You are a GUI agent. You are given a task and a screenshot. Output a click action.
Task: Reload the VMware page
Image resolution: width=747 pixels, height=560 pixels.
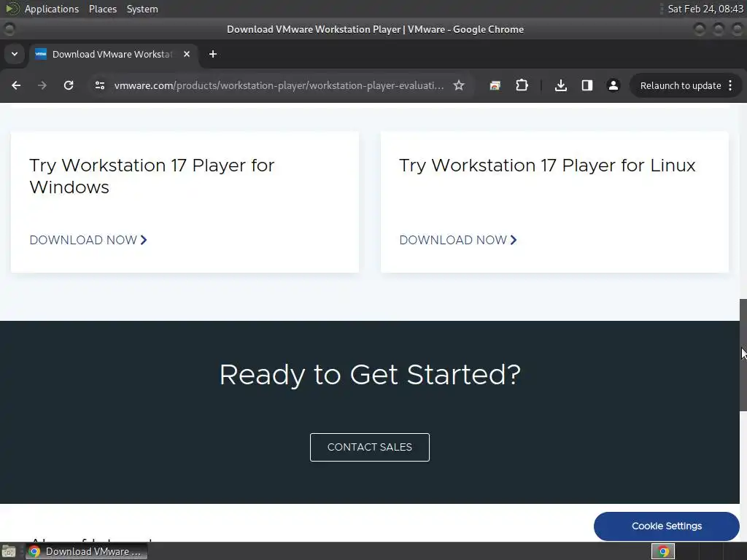point(69,85)
